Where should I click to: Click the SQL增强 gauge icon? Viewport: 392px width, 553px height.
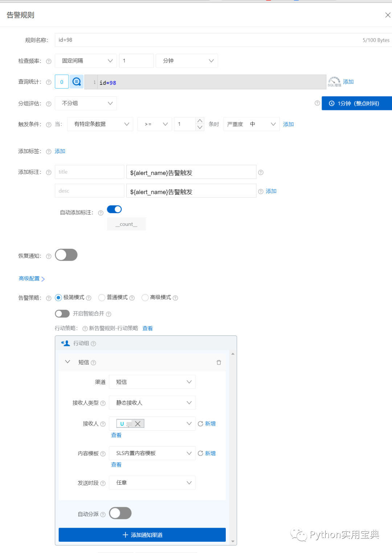pyautogui.click(x=334, y=82)
